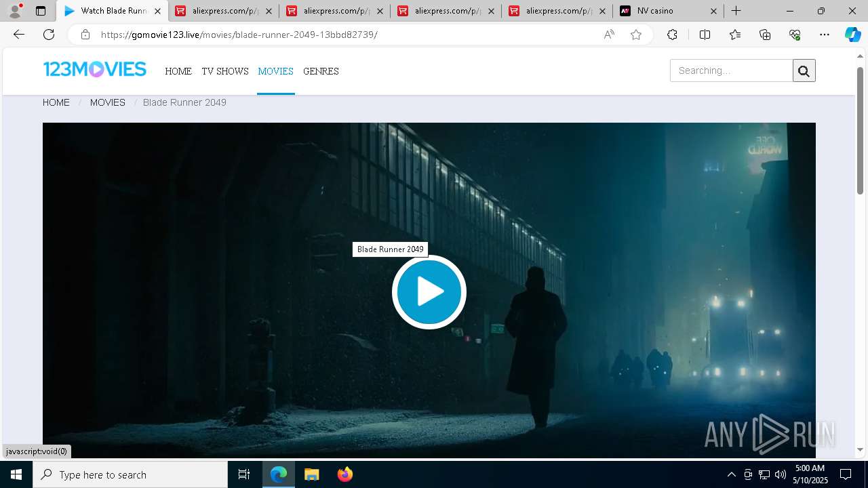
Task: Go to HOME breadcrumb link
Action: (x=56, y=102)
